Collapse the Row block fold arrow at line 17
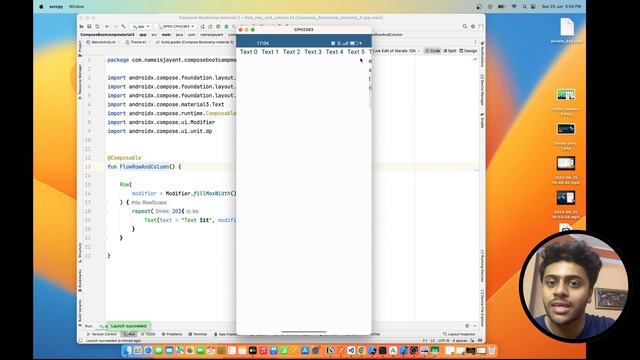This screenshot has width=640, height=360. point(105,202)
